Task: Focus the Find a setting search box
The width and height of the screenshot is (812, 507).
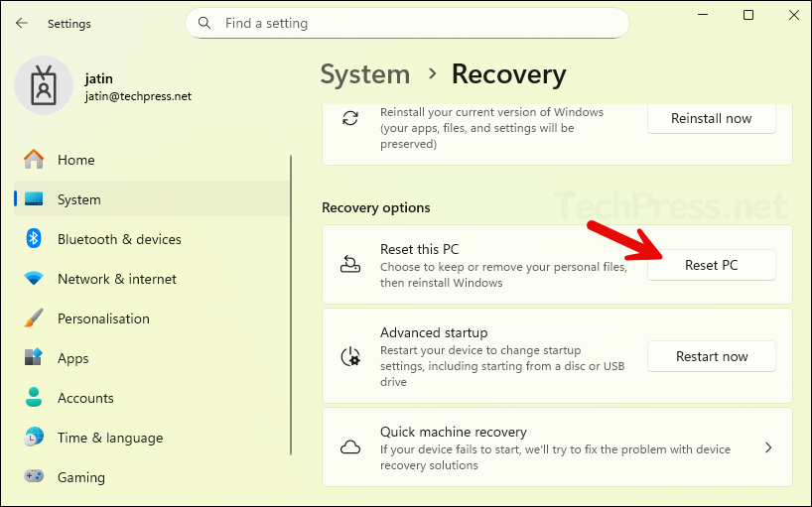Action: 417,23
